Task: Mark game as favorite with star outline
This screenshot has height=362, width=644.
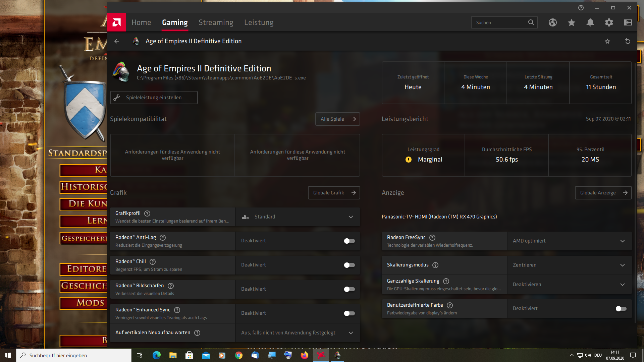Action: [607, 41]
